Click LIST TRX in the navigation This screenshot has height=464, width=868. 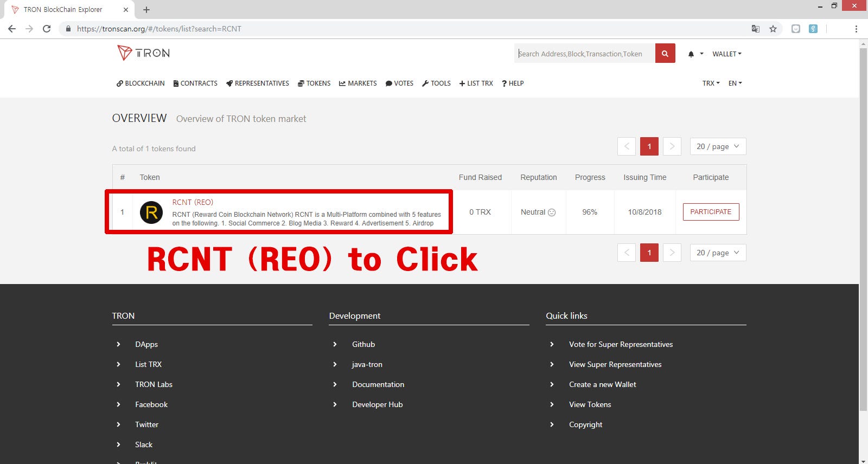click(476, 83)
